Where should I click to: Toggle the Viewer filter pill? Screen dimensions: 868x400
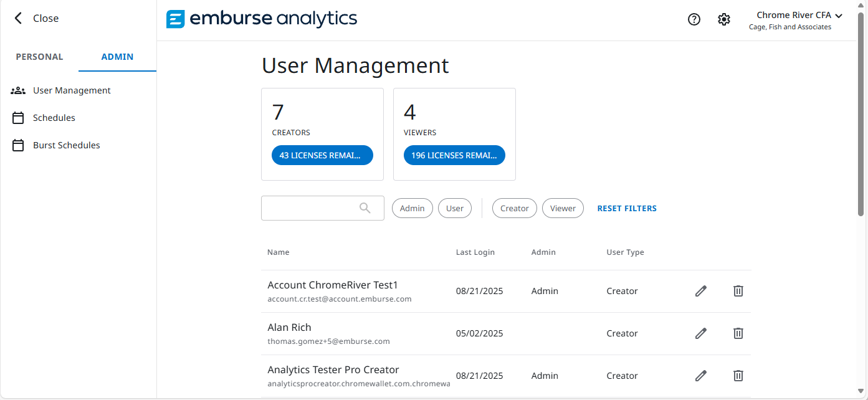562,207
